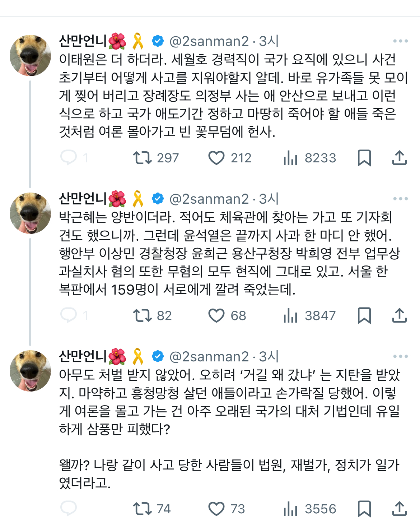Like the tweet with 73 likes
Screen dimensions: 420x518
point(216,509)
